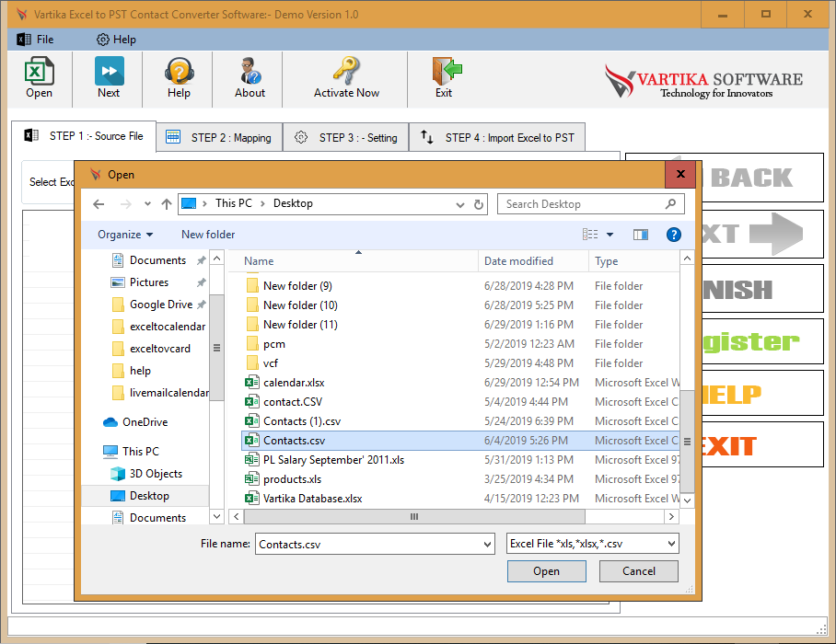
Task: Select the Vartika Database.xlsx file icon
Action: 251,499
